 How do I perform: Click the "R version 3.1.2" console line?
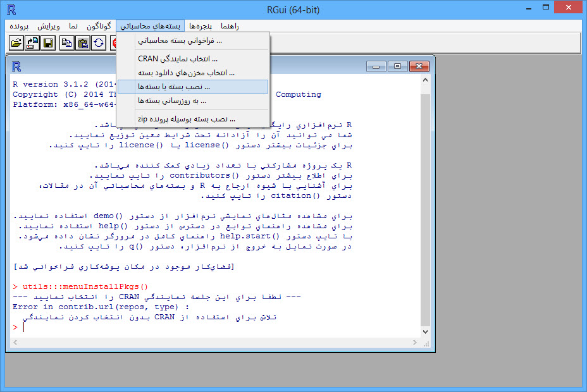[x=65, y=84]
